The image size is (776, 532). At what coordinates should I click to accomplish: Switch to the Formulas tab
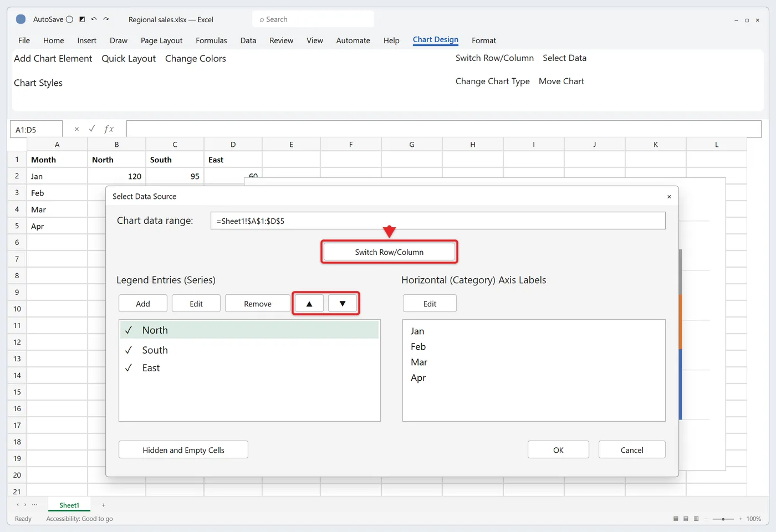click(211, 40)
